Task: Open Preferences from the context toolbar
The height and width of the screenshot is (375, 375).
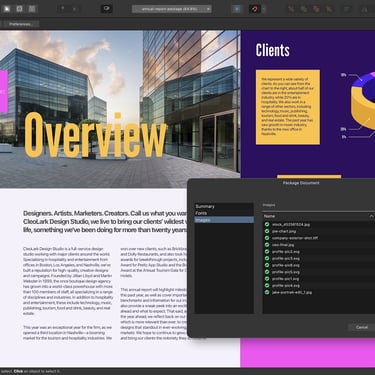Action: 21,24
